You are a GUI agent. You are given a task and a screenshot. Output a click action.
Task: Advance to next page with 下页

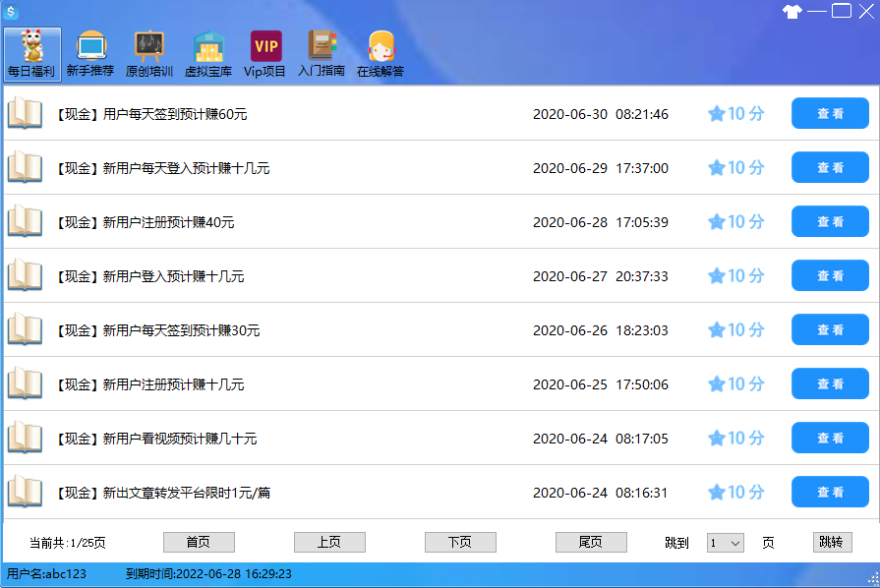coord(460,542)
